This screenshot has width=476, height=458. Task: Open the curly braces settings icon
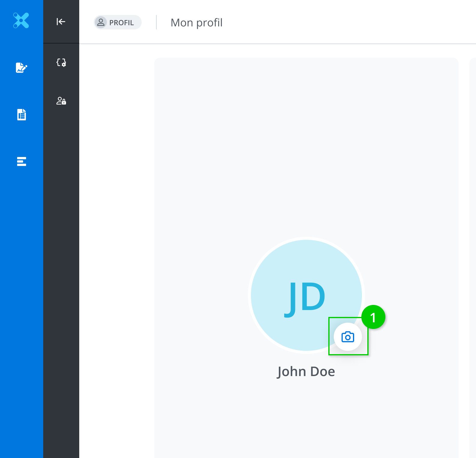pos(61,62)
